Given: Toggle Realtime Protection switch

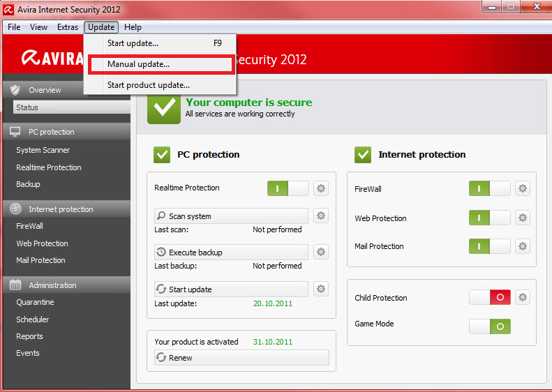Looking at the screenshot, I should pyautogui.click(x=288, y=188).
